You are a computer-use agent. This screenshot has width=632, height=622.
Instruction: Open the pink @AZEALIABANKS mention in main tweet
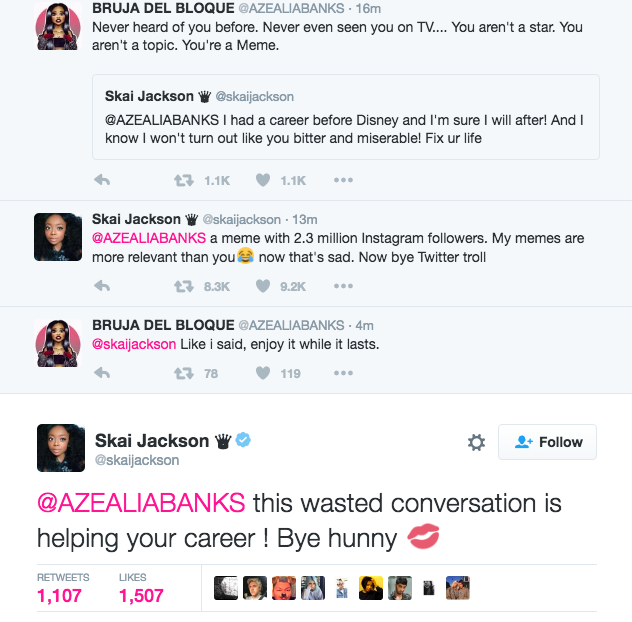(141, 502)
